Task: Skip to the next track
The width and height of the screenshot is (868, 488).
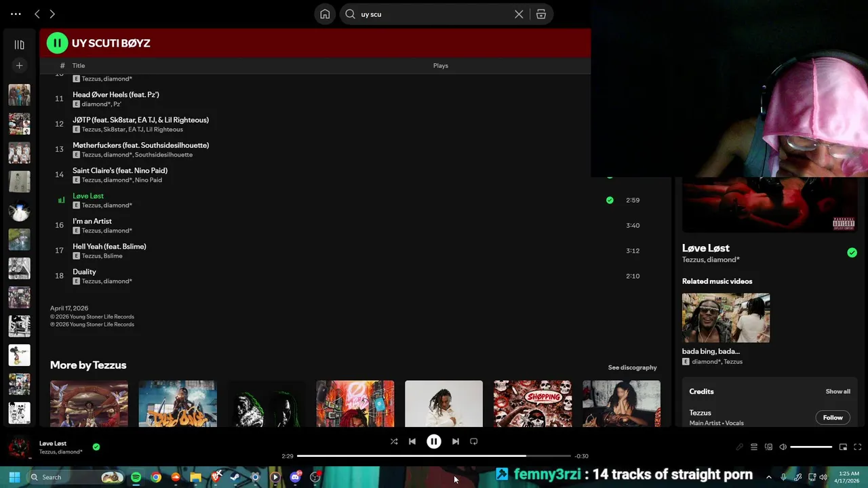Action: click(x=456, y=441)
